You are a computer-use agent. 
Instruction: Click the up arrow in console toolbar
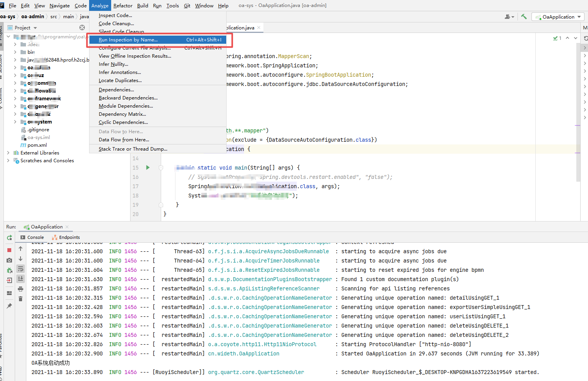pyautogui.click(x=21, y=249)
